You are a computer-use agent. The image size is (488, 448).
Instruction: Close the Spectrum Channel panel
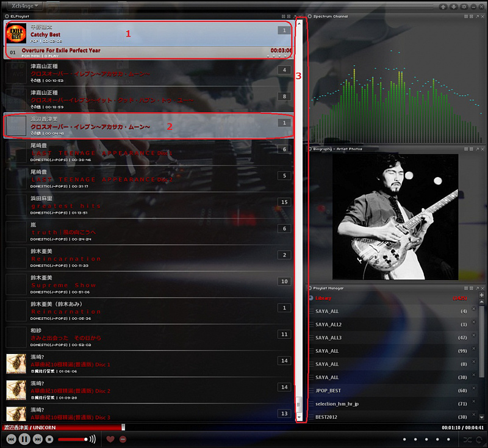tap(483, 16)
